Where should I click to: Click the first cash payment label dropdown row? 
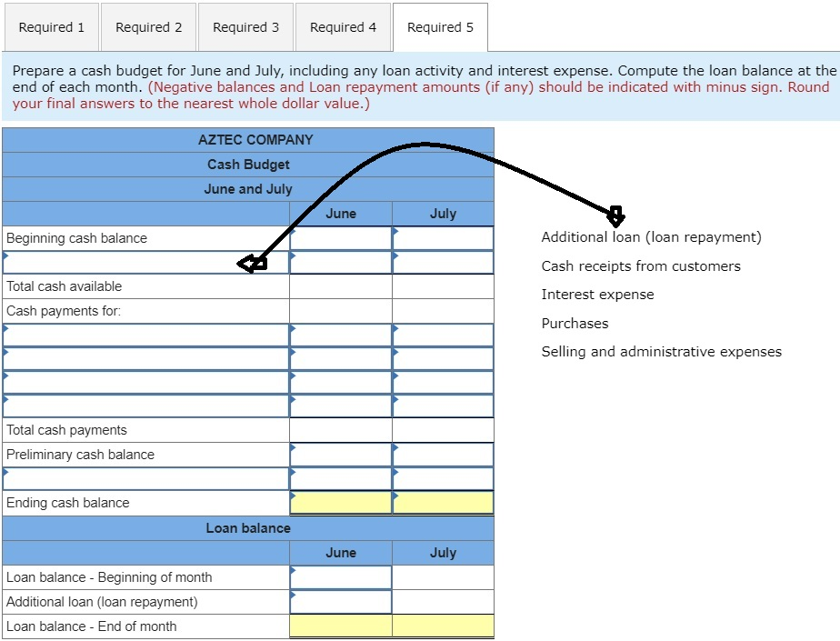[x=145, y=335]
